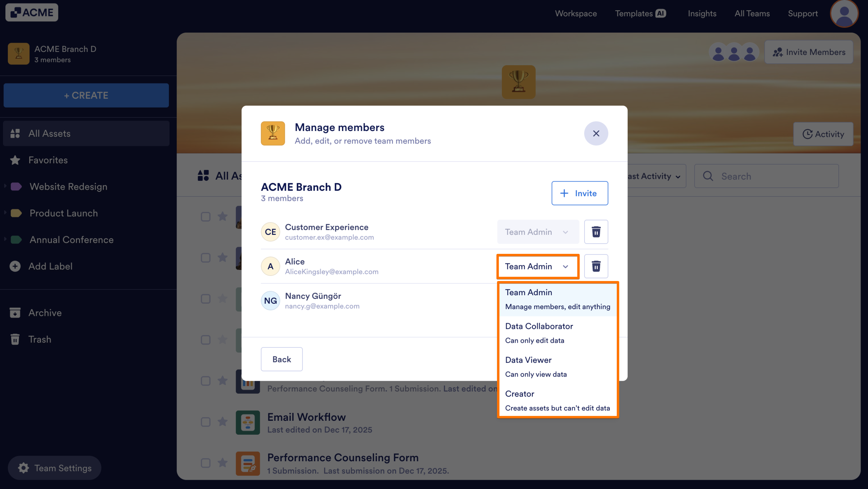Open Support in top navigation
The image size is (868, 489).
803,14
